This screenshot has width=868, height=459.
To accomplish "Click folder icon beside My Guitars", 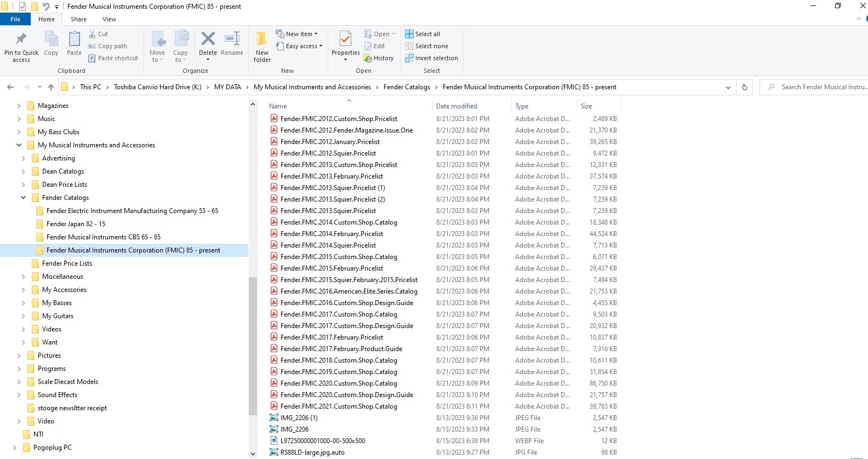I will click(35, 316).
